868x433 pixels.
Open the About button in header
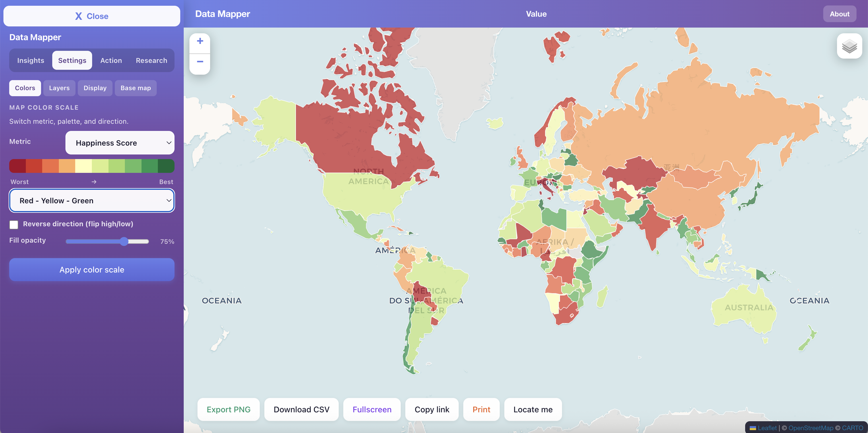pos(839,14)
